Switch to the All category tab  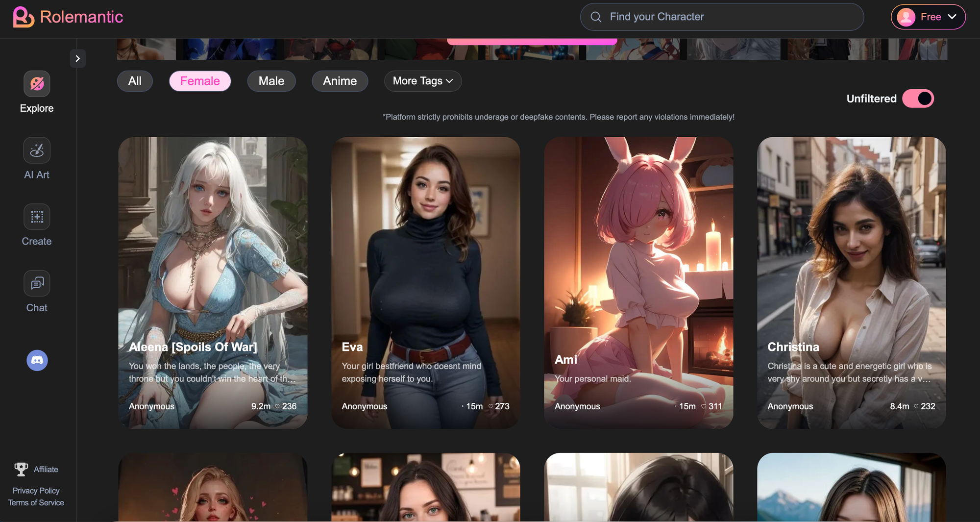(135, 81)
